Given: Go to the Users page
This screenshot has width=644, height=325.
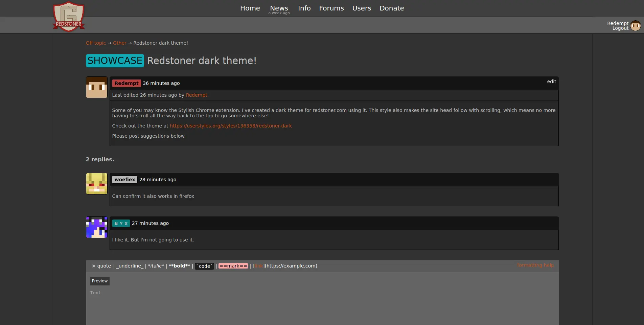Looking at the screenshot, I should 361,8.
